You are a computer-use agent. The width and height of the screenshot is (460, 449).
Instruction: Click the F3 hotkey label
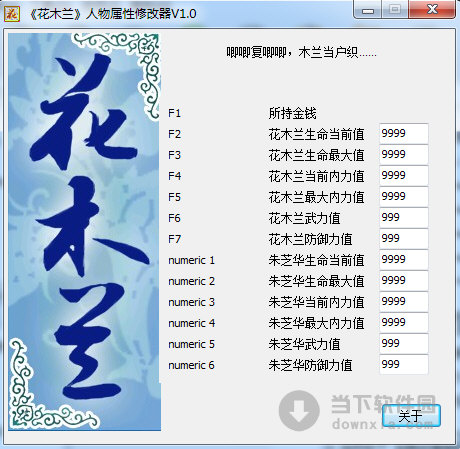pyautogui.click(x=174, y=155)
